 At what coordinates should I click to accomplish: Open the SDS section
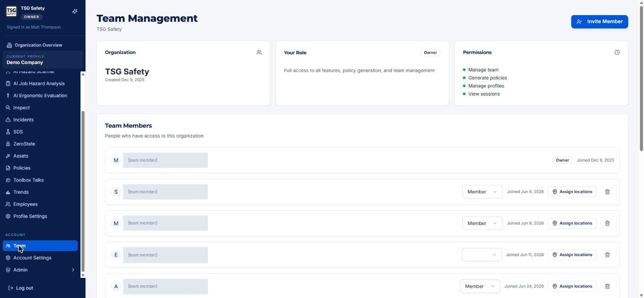(18, 132)
